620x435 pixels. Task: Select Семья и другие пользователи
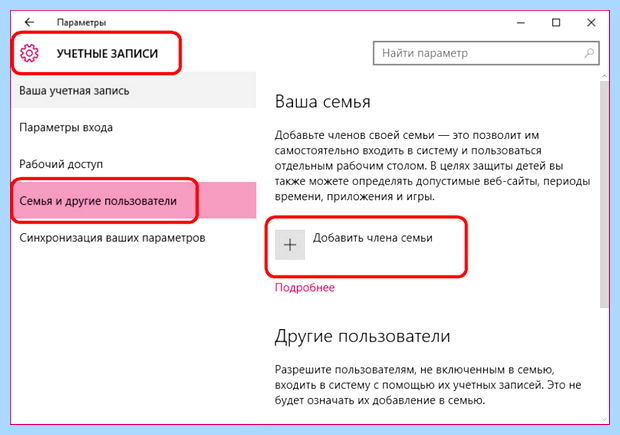(134, 200)
